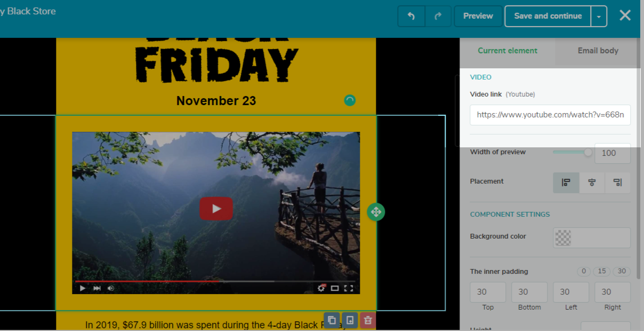Click the width of preview value field

click(612, 153)
